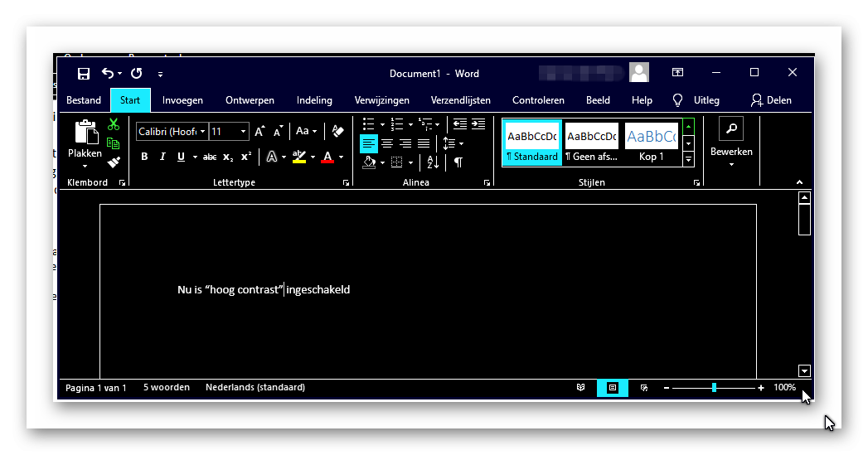Clear all formatting with eraser icon
The image size is (868, 455).
(337, 131)
